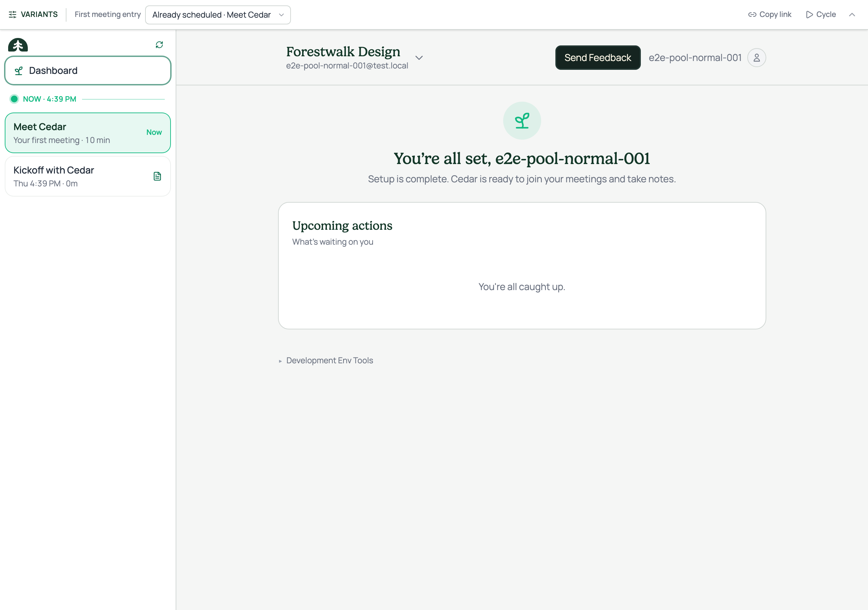Click the large sprout badge above heading
Screen dimensions: 868x610
coord(522,121)
